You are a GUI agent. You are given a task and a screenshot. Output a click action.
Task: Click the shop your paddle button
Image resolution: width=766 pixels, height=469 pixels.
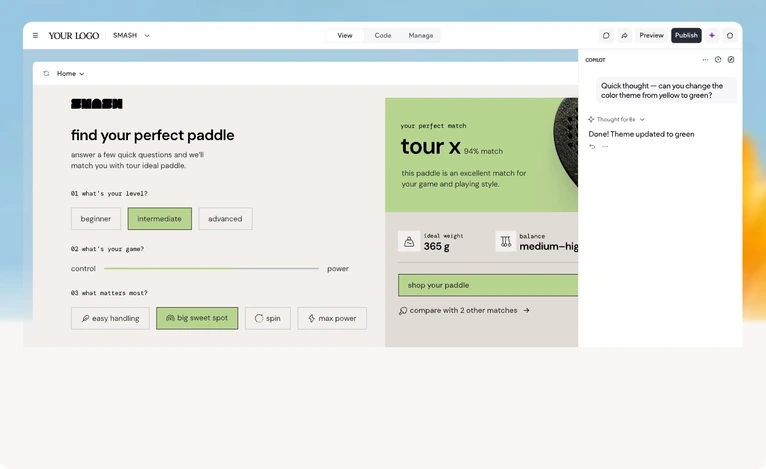(x=488, y=285)
